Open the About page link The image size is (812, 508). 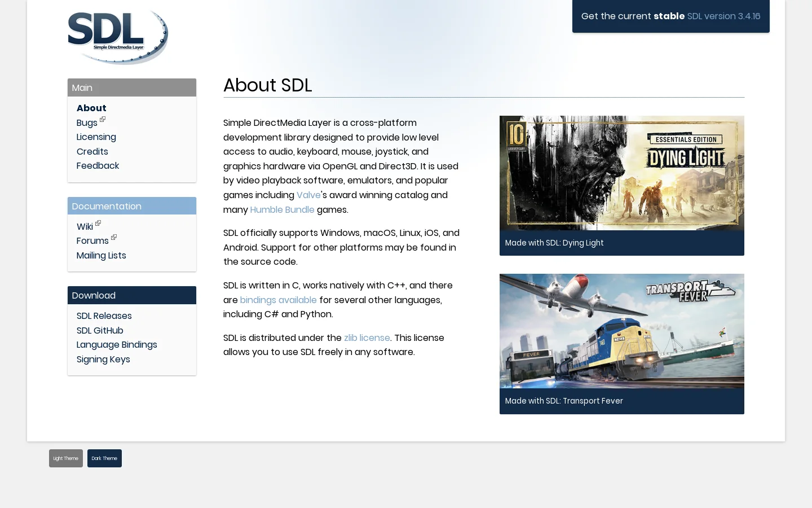(x=91, y=108)
